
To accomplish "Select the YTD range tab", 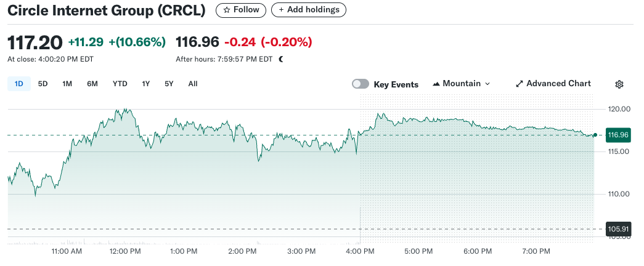I will [120, 84].
